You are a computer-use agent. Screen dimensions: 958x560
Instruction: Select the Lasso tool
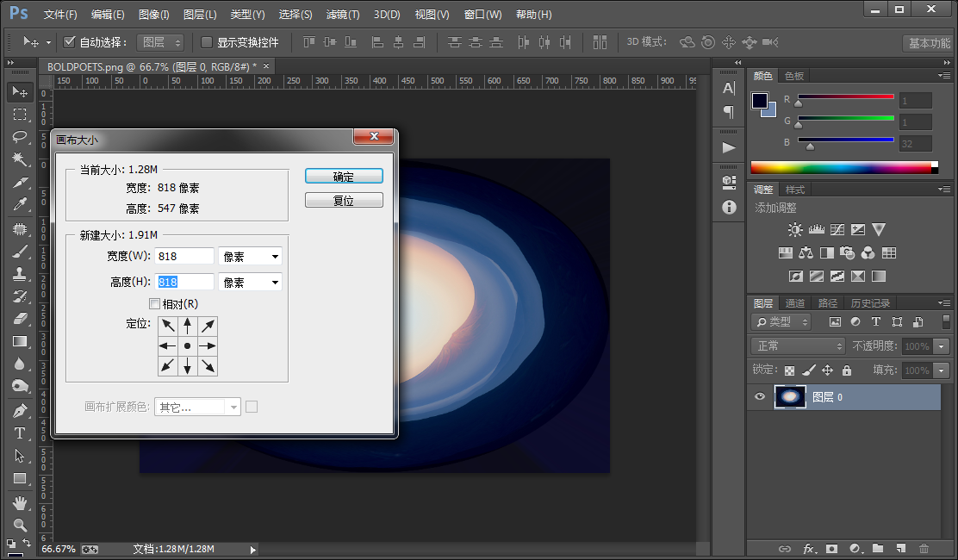coord(20,136)
